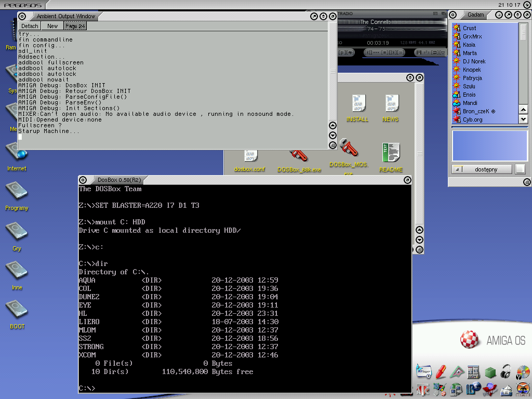Open the Inne drive icon
Screen dimensions: 532x399
16,270
